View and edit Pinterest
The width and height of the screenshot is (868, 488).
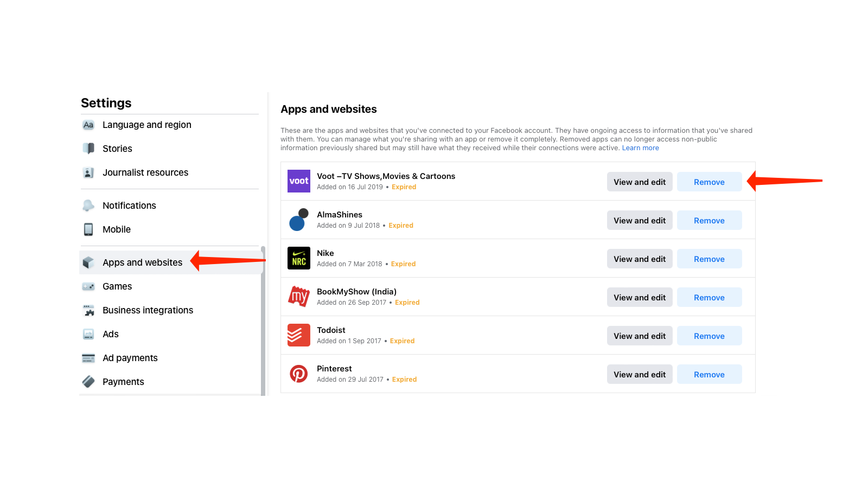(x=640, y=374)
